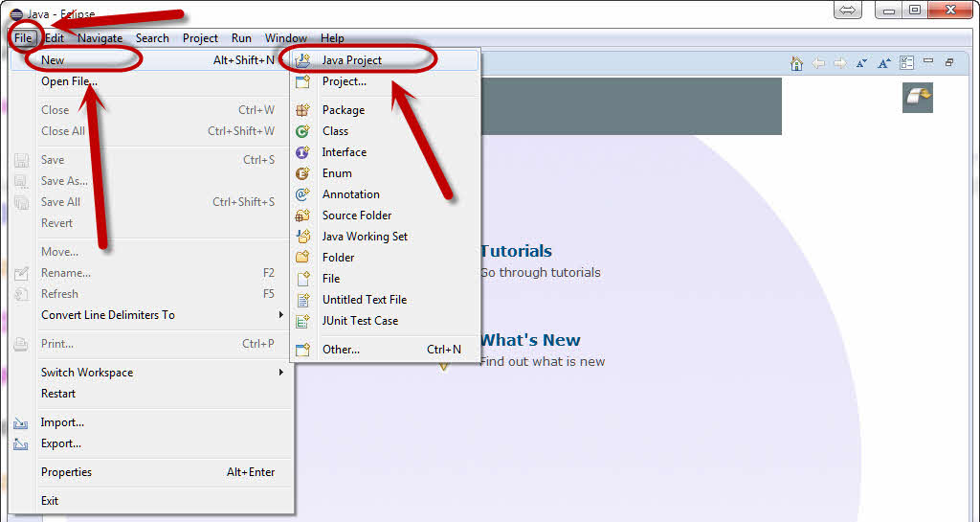The height and width of the screenshot is (522, 980).
Task: Click the Package icon
Action: click(303, 110)
